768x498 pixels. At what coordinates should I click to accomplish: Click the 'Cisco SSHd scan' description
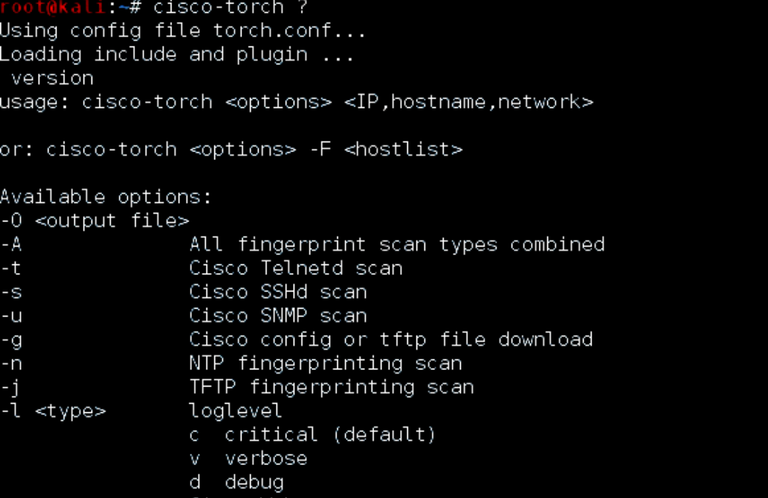coord(278,292)
